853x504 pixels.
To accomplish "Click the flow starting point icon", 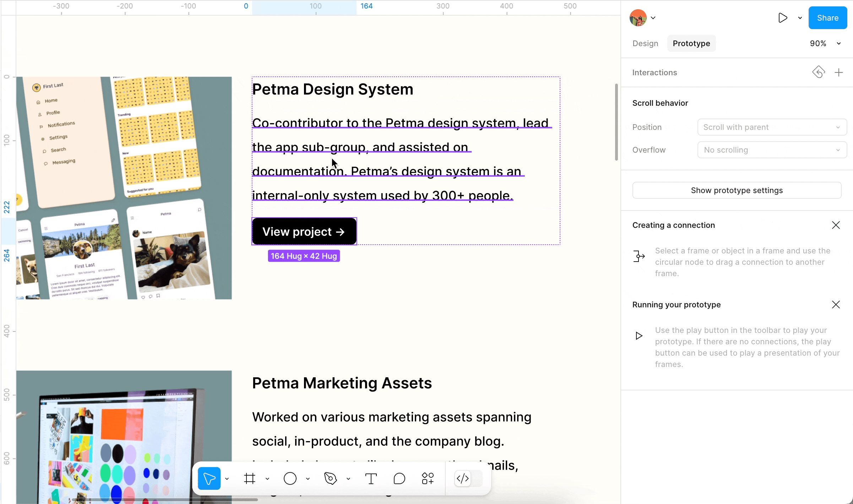I will (819, 72).
